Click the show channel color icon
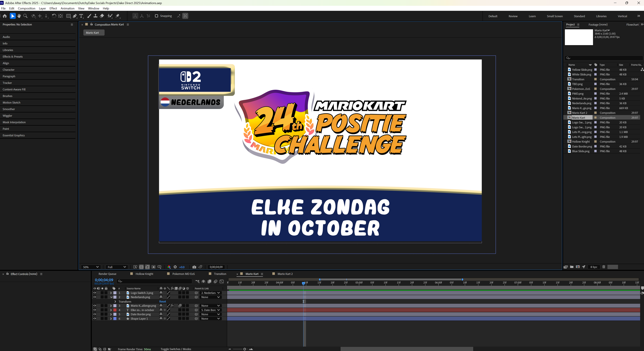This screenshot has width=644, height=351. click(x=169, y=267)
